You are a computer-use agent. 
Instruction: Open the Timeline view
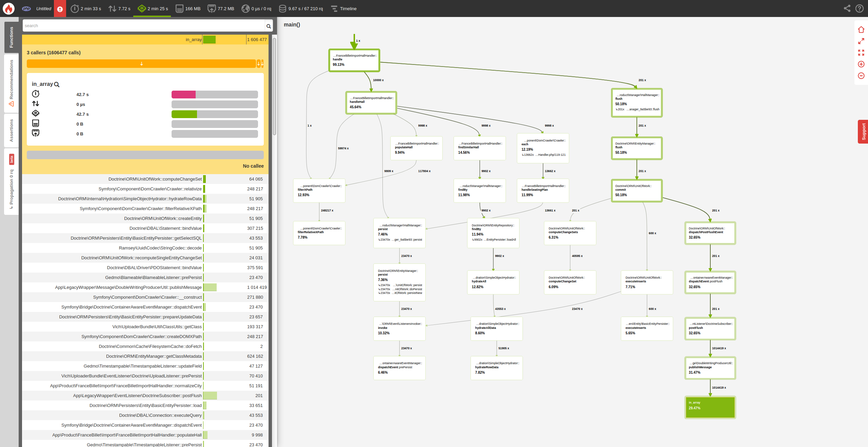tap(344, 9)
